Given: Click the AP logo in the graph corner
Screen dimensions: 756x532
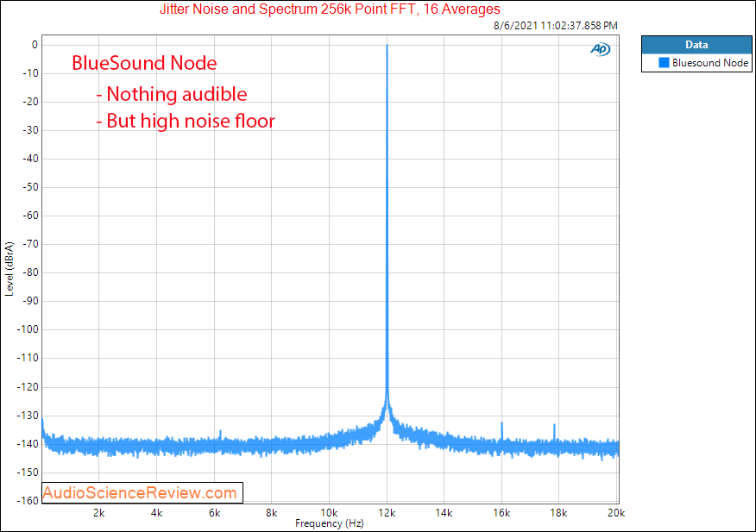Looking at the screenshot, I should [x=601, y=49].
